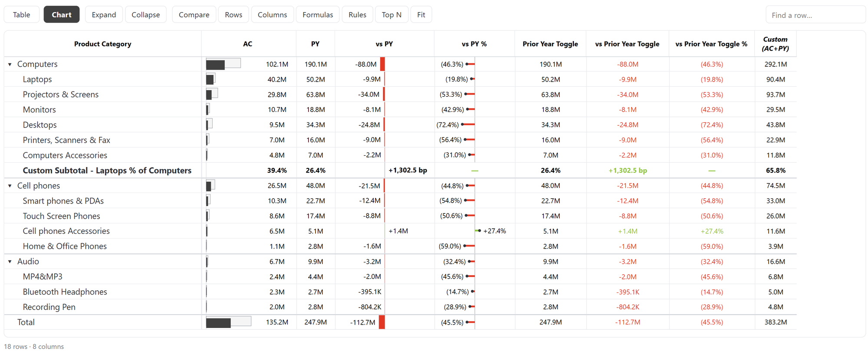This screenshot has width=868, height=351.
Task: Select the 'Projectors & Screens' row label
Action: coord(61,95)
